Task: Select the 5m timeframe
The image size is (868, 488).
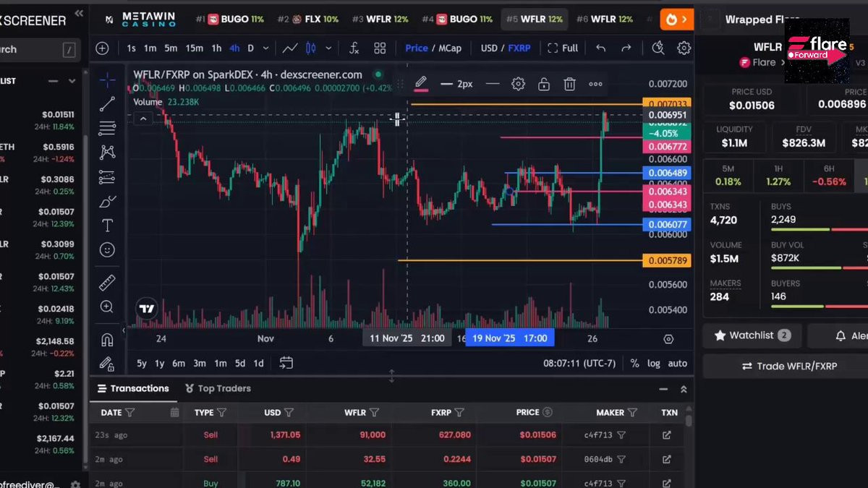Action: coord(171,48)
